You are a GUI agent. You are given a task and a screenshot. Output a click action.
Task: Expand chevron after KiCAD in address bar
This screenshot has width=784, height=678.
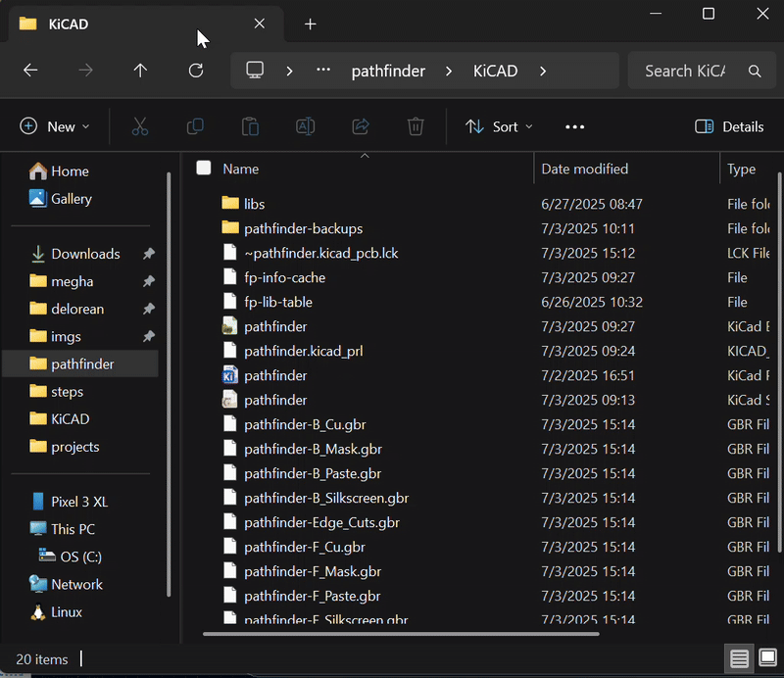(543, 71)
